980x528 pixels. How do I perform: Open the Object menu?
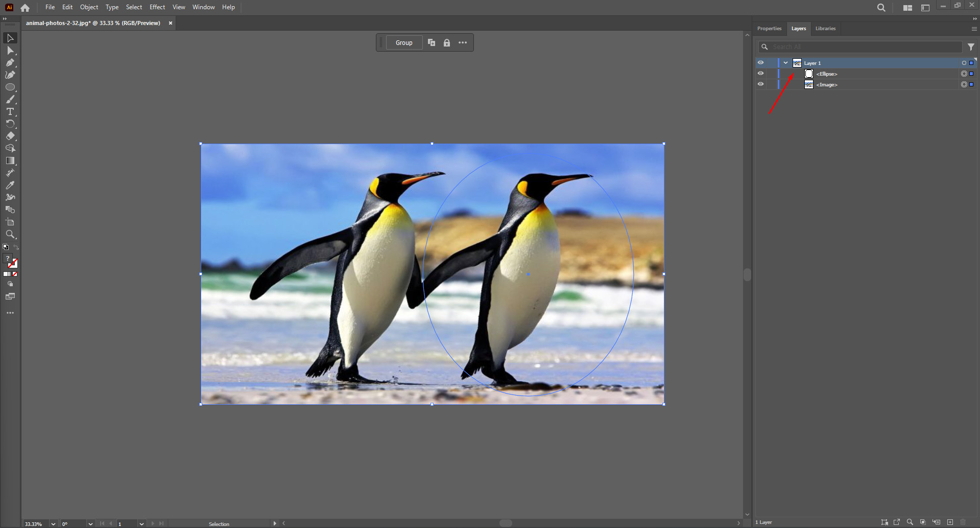coord(89,7)
